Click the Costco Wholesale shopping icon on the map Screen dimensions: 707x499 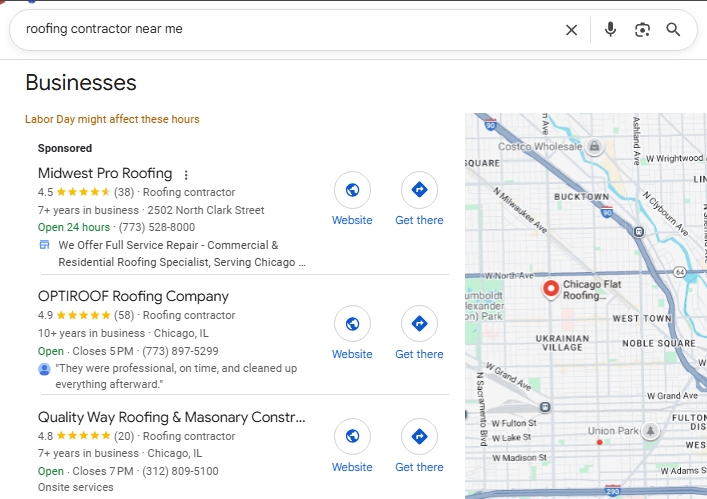[x=594, y=146]
